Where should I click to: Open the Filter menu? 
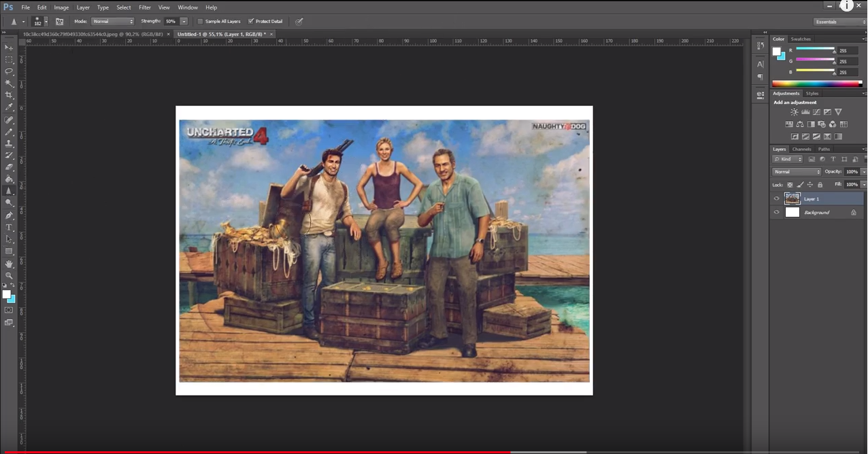click(x=145, y=7)
